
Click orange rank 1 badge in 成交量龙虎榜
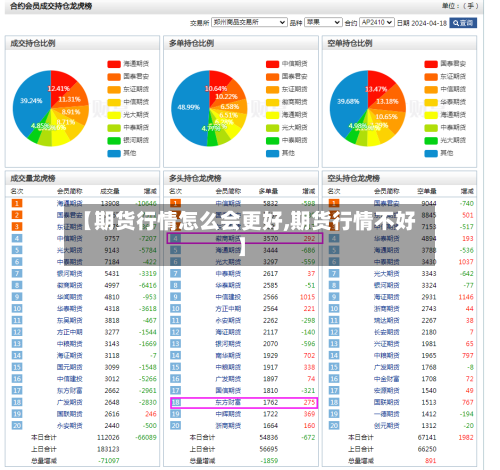pyautogui.click(x=17, y=203)
